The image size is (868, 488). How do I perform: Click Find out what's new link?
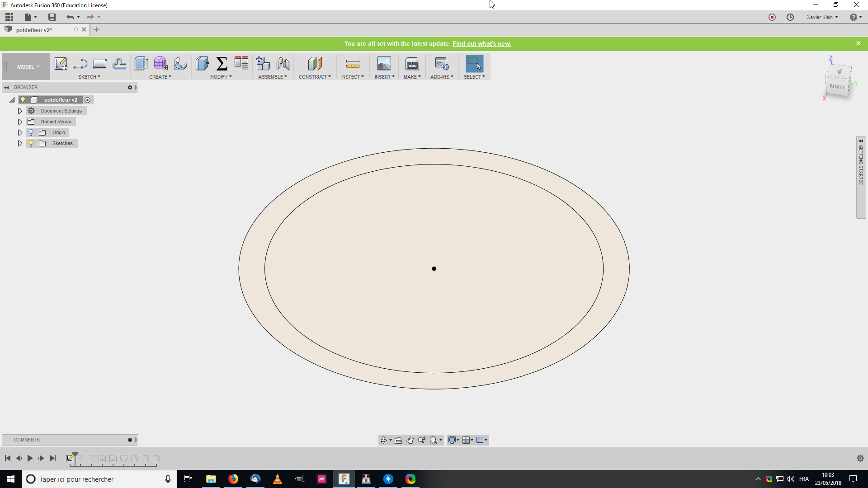[481, 44]
